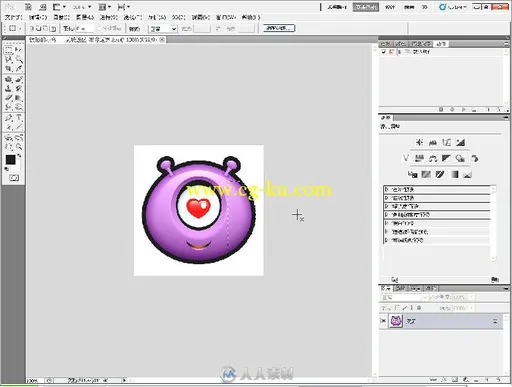
Task: Open the Screen Mode dropdown
Action: coord(124,7)
